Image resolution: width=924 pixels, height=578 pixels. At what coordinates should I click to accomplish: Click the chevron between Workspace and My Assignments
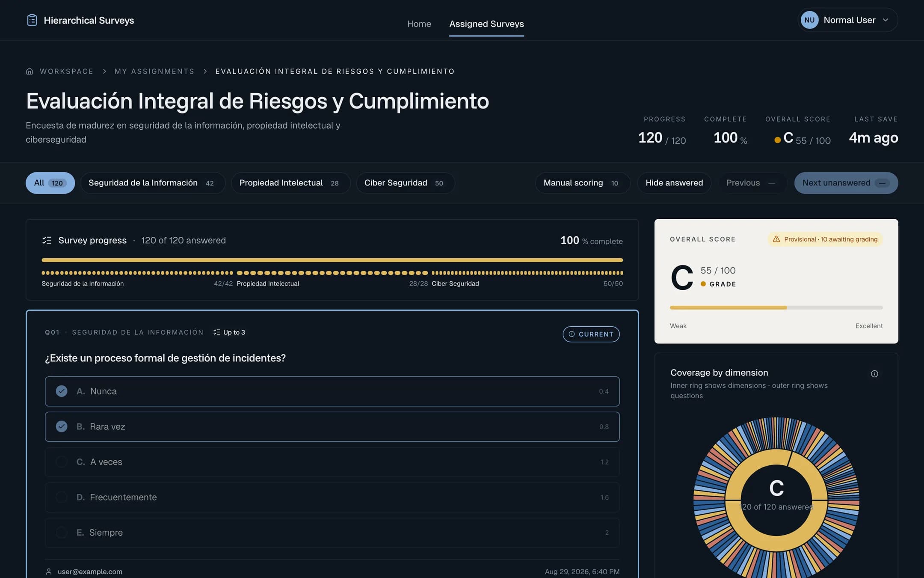click(x=104, y=72)
